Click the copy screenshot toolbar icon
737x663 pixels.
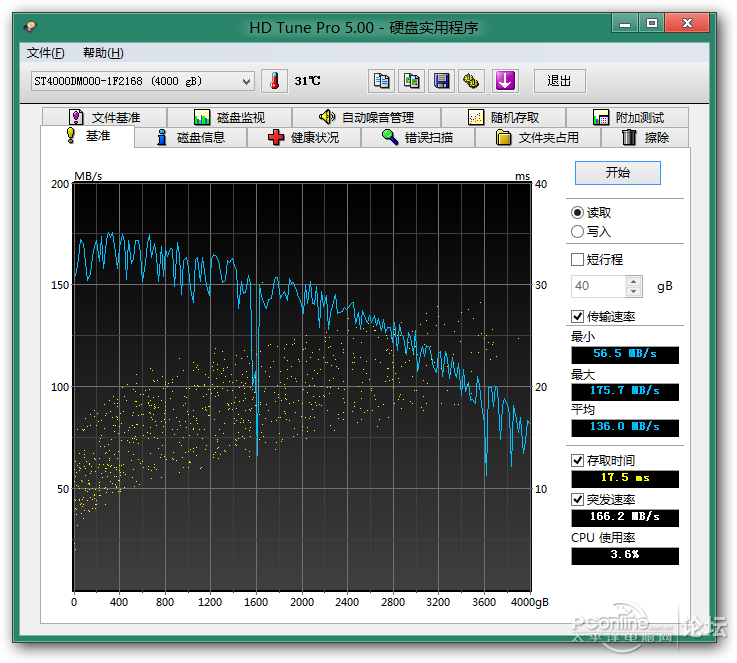pyautogui.click(x=411, y=81)
